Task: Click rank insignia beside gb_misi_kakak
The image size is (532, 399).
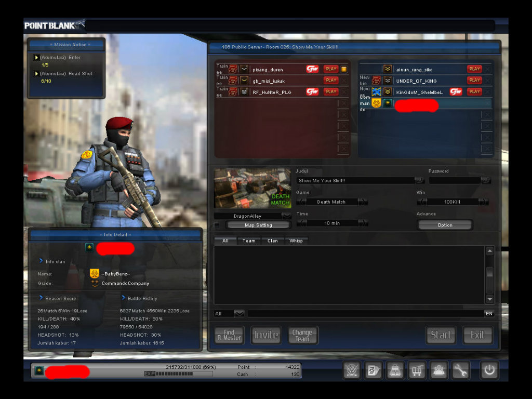Action: coord(244,81)
